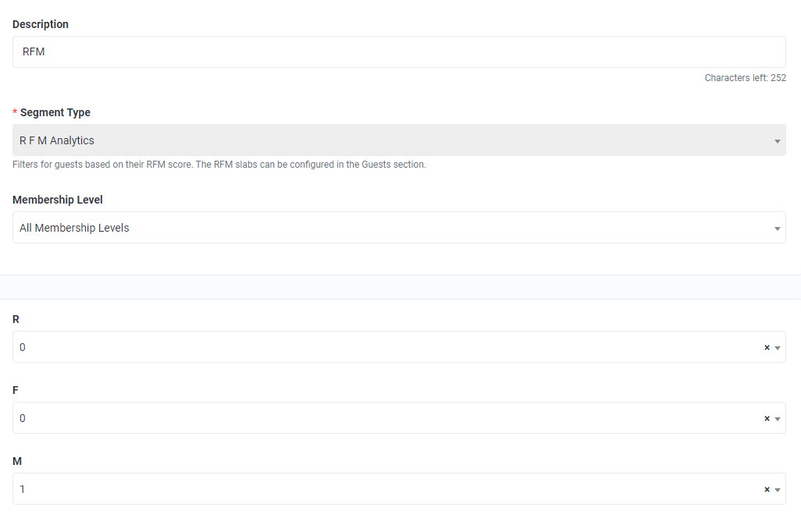The width and height of the screenshot is (801, 532).
Task: Clear the F score selection
Action: pos(767,419)
